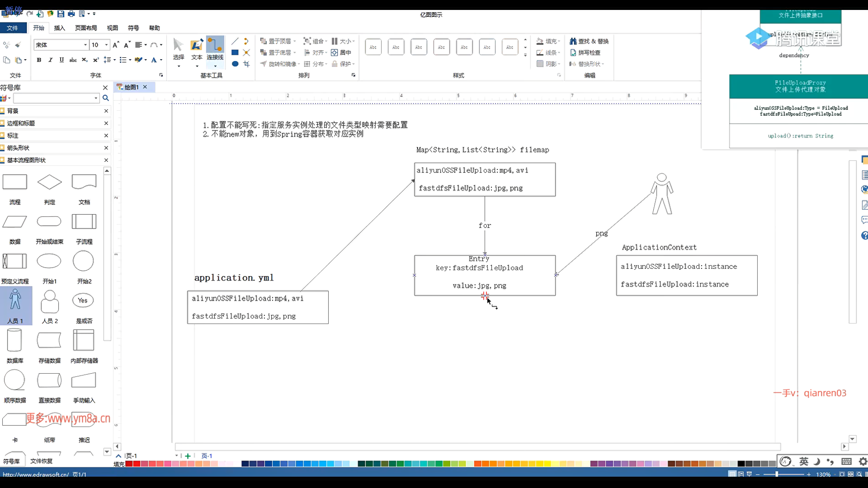Expand the 填充 fill dropdown
Image resolution: width=868 pixels, height=488 pixels.
(559, 41)
